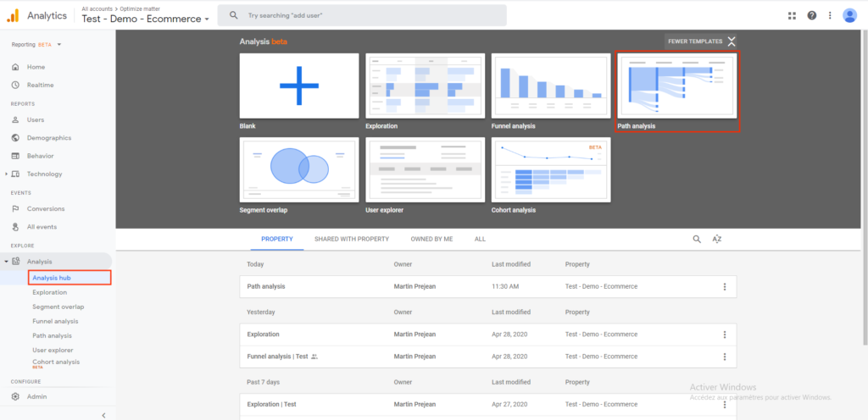The image size is (868, 420).
Task: Click the Behavior report icon
Action: tap(15, 156)
